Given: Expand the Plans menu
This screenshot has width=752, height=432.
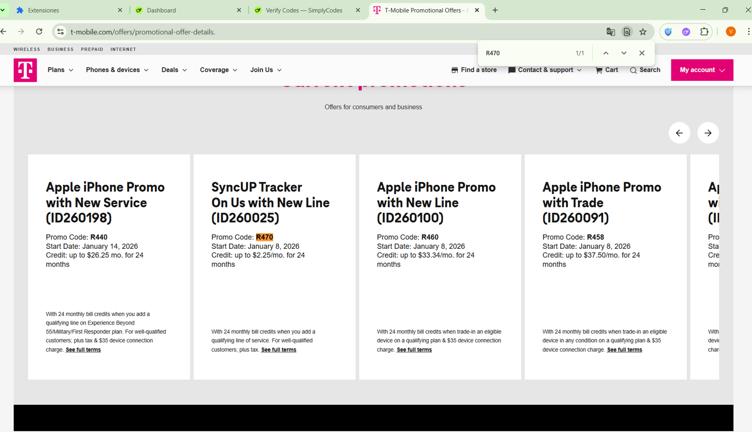Looking at the screenshot, I should [60, 70].
